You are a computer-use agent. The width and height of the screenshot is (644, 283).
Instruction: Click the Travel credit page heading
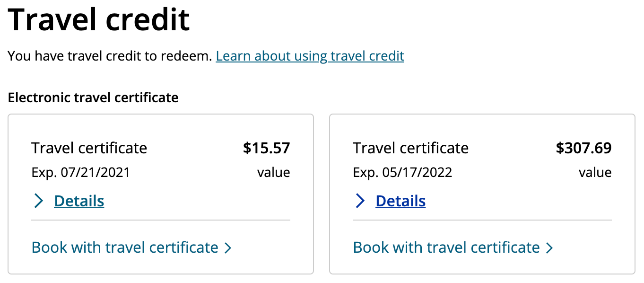[99, 20]
